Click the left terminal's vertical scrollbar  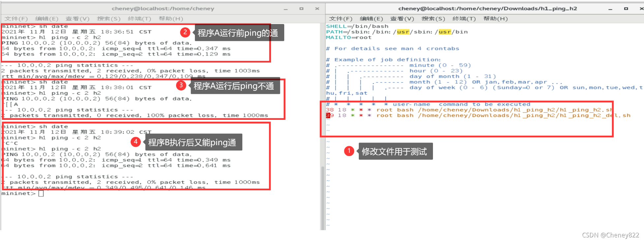coord(322,198)
